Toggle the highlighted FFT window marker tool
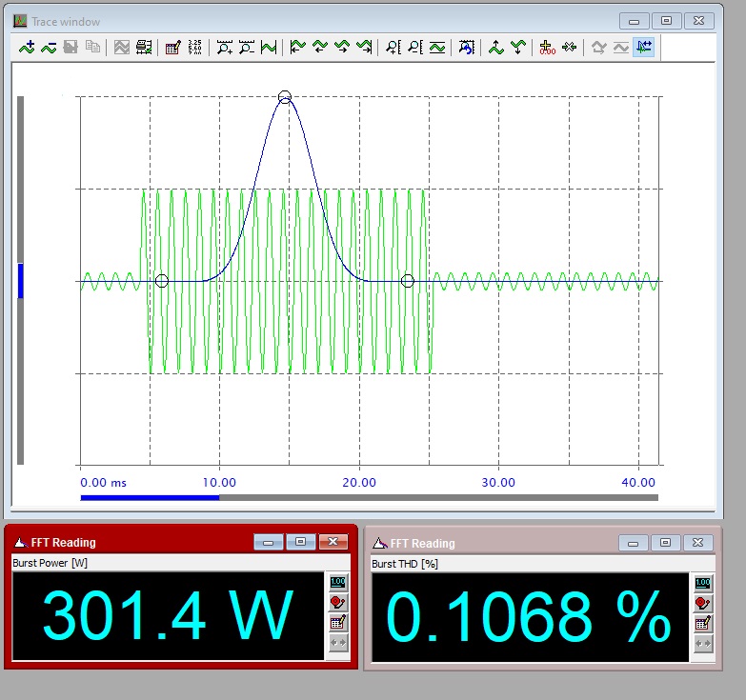This screenshot has width=746, height=700. tap(644, 47)
